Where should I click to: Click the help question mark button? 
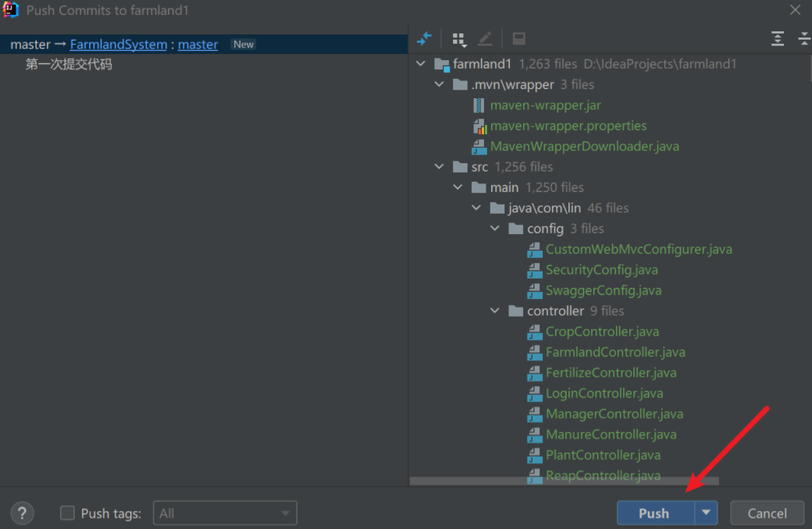tap(22, 513)
